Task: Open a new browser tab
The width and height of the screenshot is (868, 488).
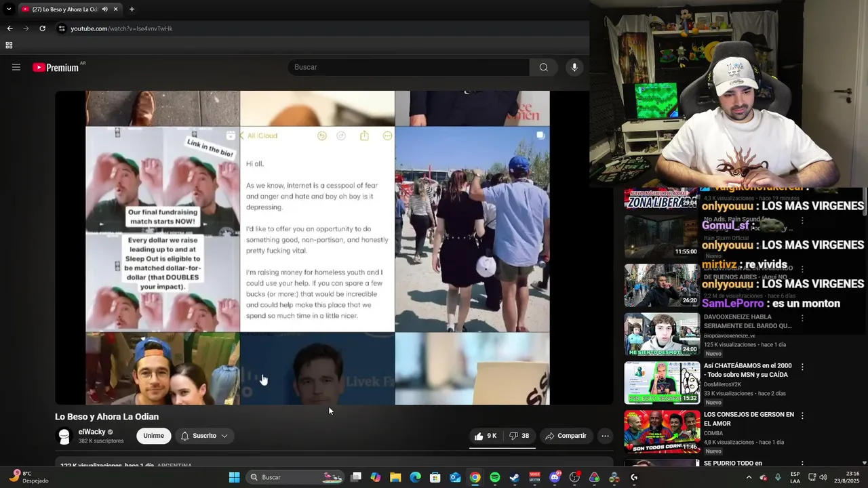Action: pos(132,9)
